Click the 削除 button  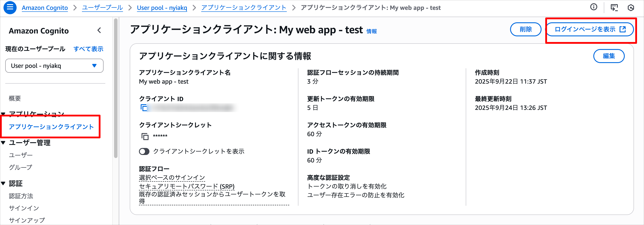point(526,29)
